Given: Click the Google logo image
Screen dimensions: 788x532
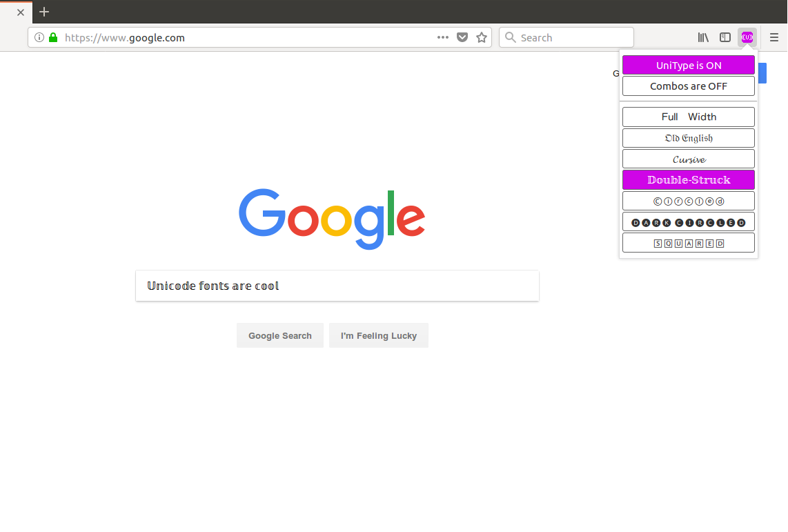Looking at the screenshot, I should [332, 219].
